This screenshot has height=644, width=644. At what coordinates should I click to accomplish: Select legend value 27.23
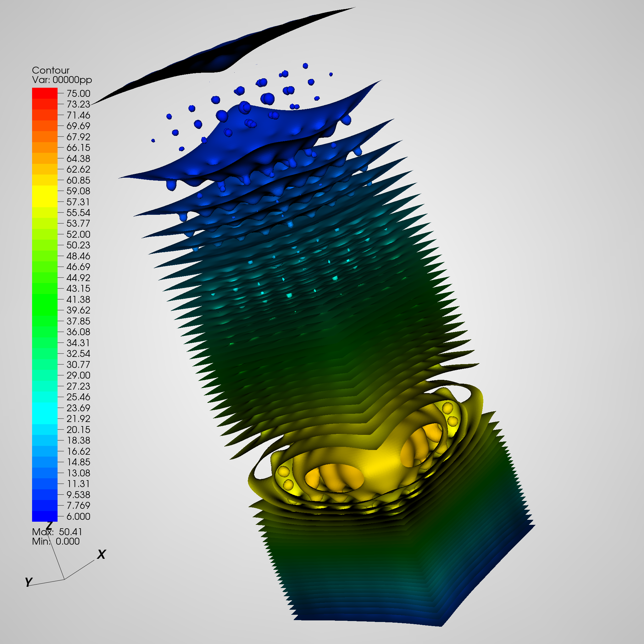tap(78, 386)
